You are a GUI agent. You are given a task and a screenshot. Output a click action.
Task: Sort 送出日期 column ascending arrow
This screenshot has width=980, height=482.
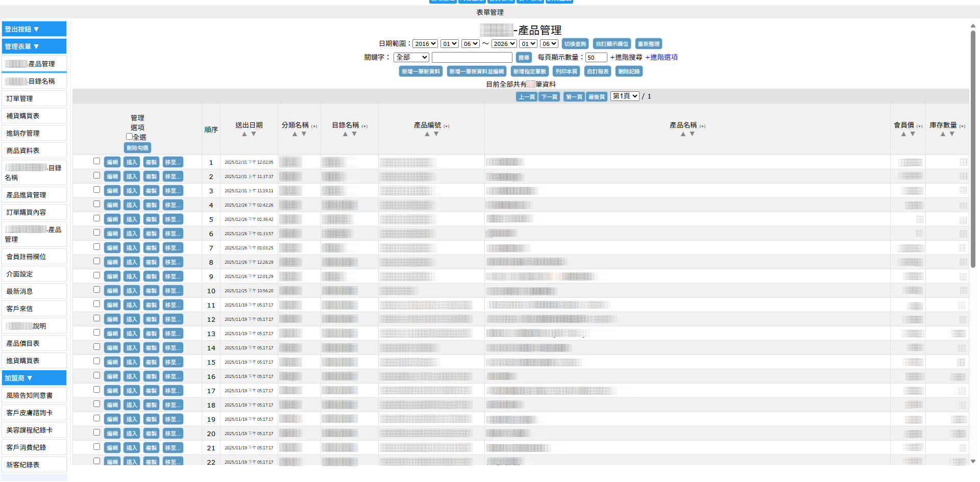click(244, 134)
